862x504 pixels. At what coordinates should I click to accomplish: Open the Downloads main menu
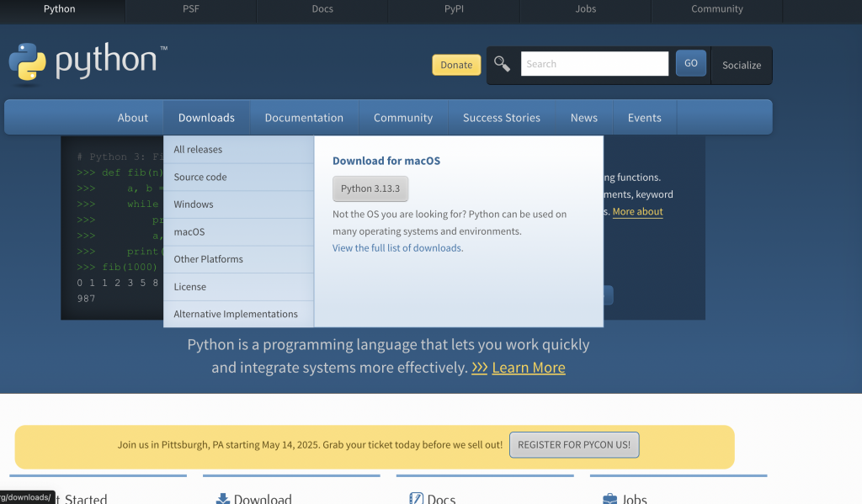point(206,118)
